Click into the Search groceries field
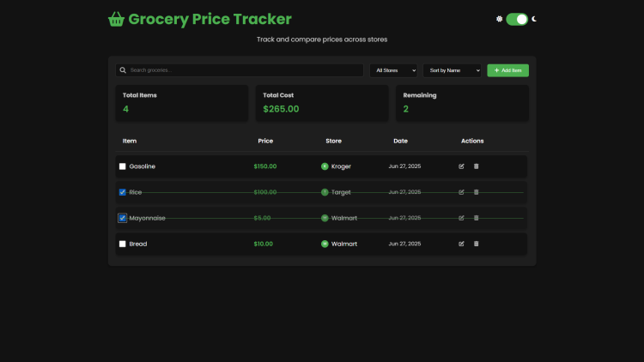Image resolution: width=644 pixels, height=362 pixels. click(x=240, y=70)
